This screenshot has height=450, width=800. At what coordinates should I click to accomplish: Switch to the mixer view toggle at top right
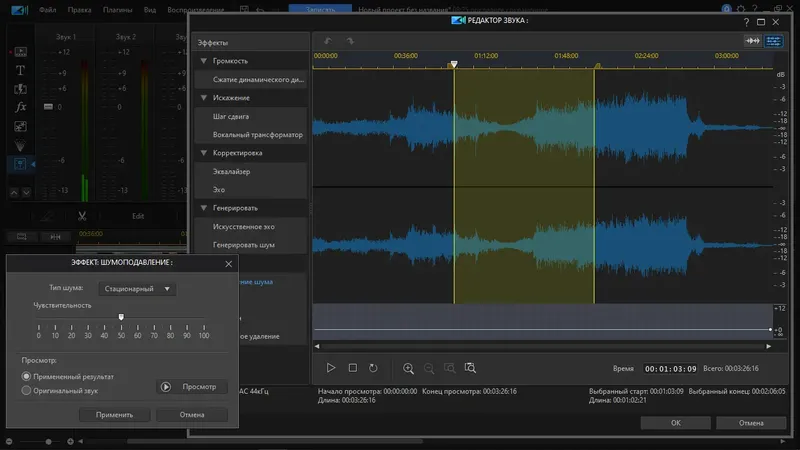tap(773, 41)
